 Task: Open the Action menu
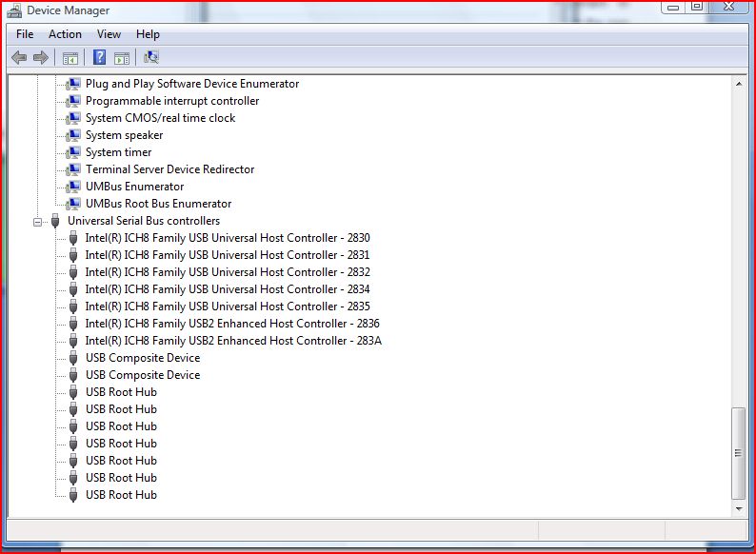pos(65,34)
